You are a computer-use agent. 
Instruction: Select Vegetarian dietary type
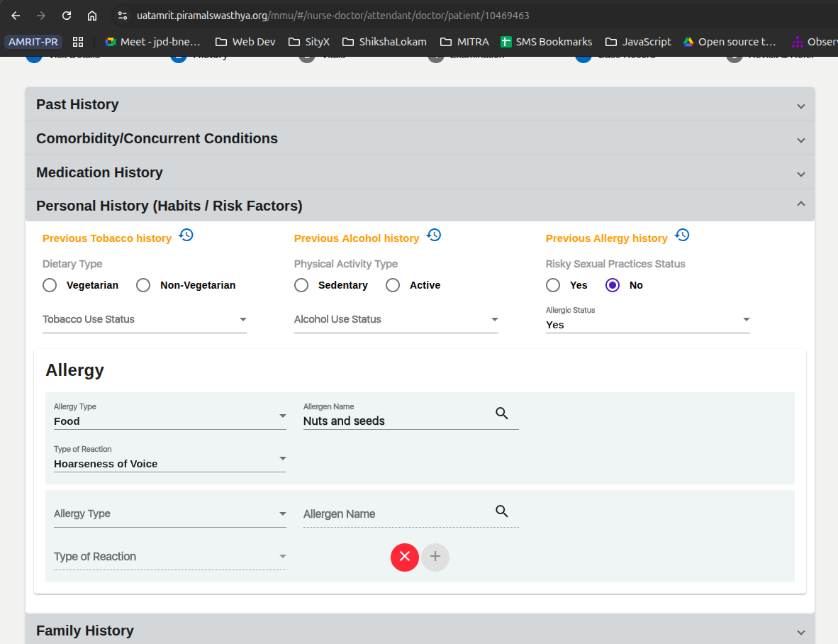click(x=50, y=285)
